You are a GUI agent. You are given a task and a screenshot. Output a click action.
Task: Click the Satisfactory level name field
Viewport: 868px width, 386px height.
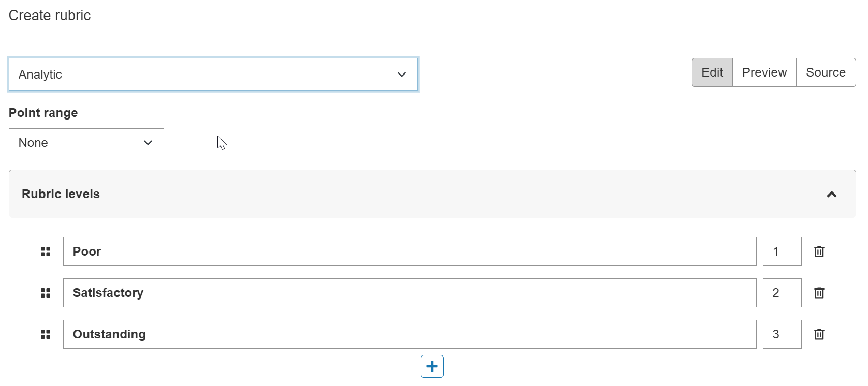pos(409,293)
